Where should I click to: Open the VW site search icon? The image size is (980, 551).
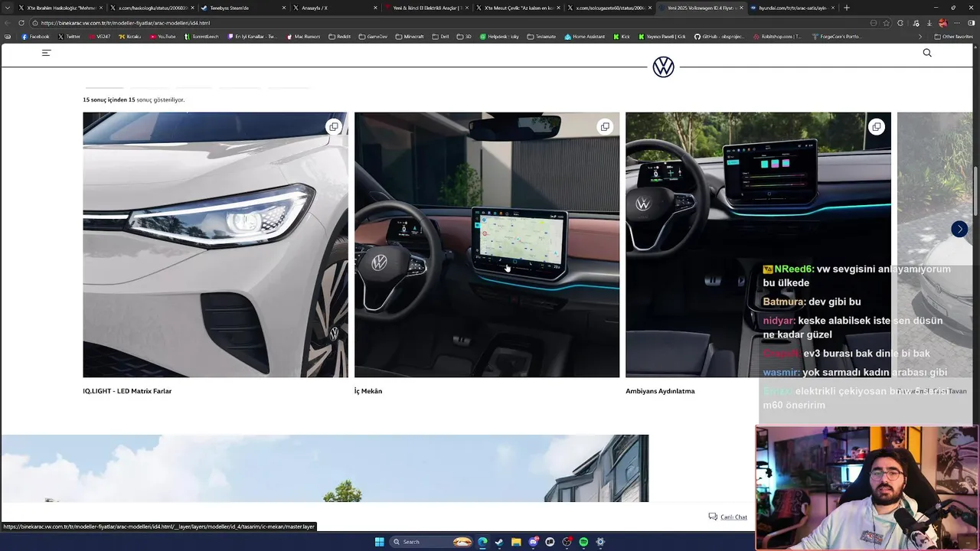coord(927,53)
